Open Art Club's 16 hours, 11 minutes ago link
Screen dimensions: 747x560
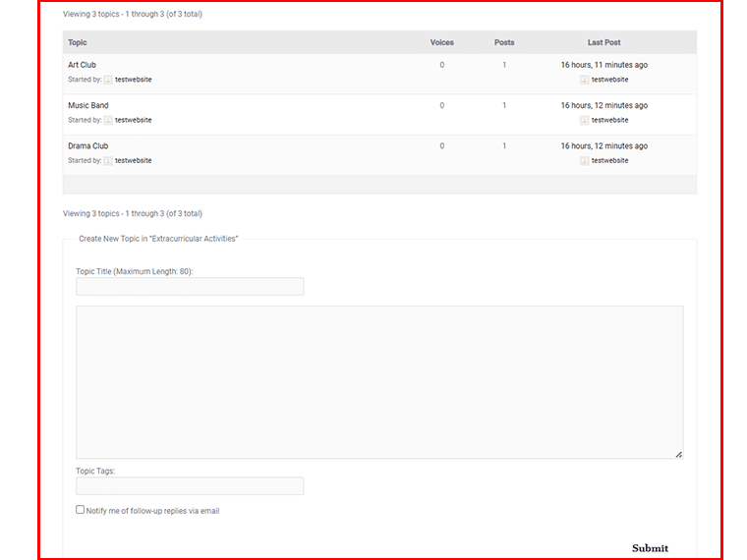604,65
